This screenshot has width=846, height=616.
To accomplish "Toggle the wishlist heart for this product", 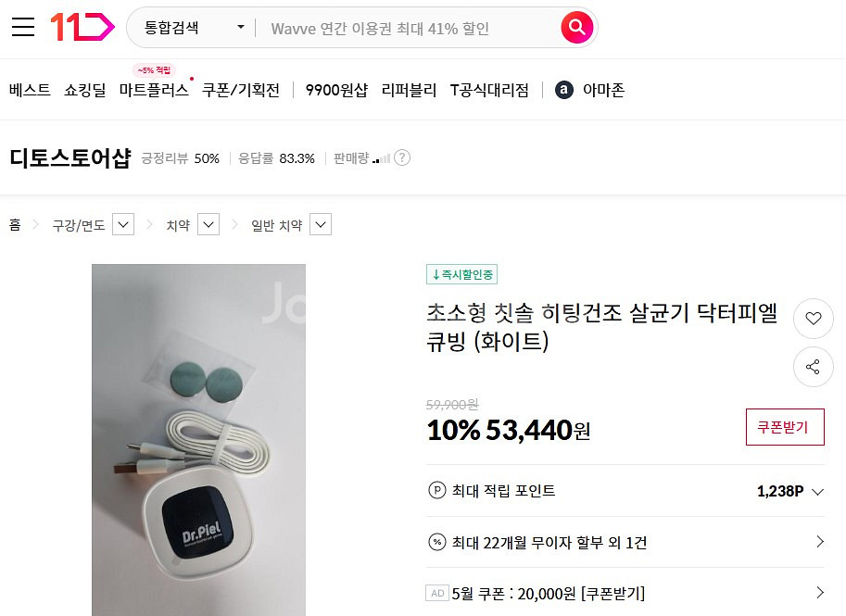I will (x=813, y=319).
